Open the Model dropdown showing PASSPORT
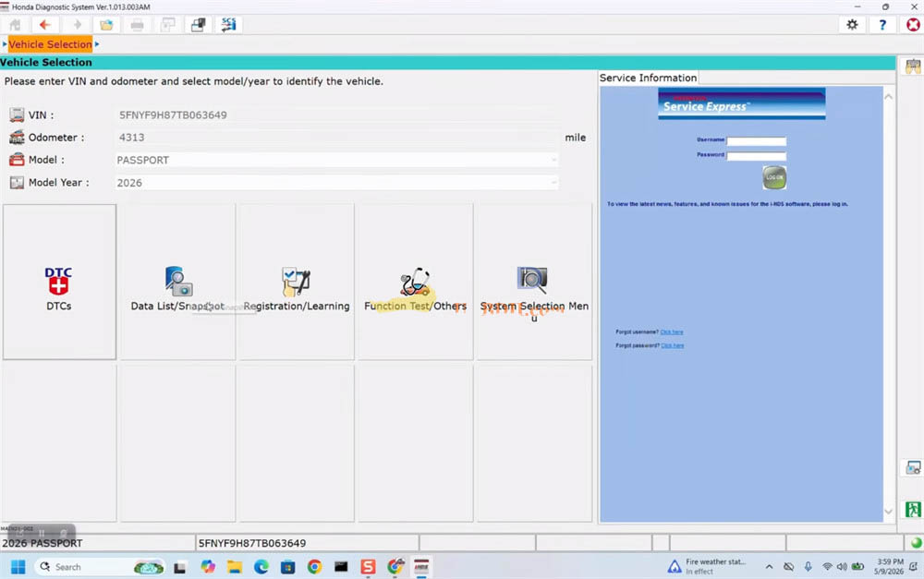This screenshot has height=579, width=924. [x=337, y=160]
